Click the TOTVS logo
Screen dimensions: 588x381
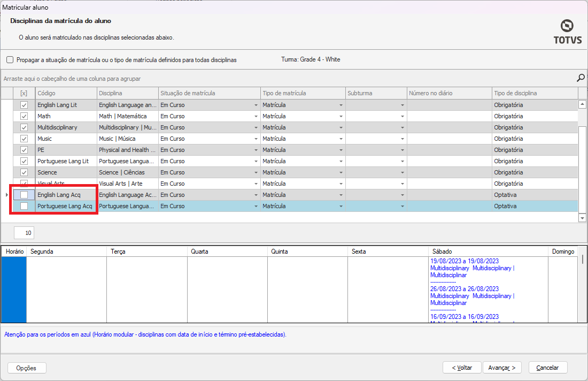[567, 32]
